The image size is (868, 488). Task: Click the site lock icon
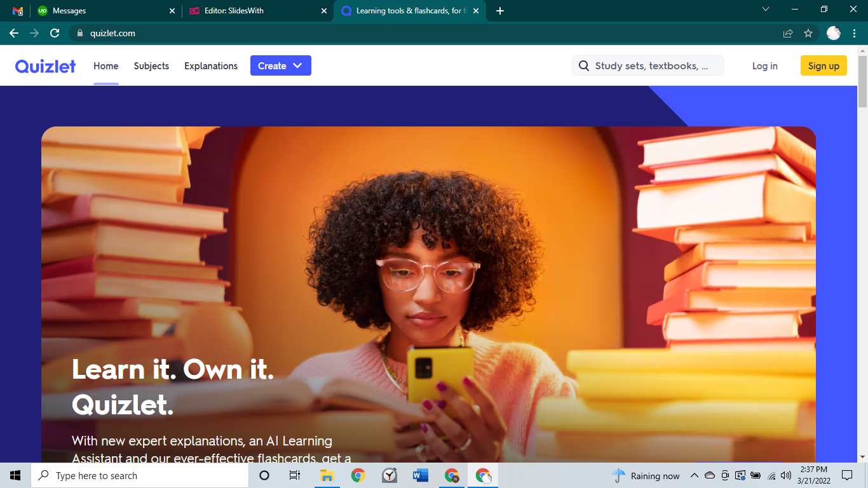80,33
